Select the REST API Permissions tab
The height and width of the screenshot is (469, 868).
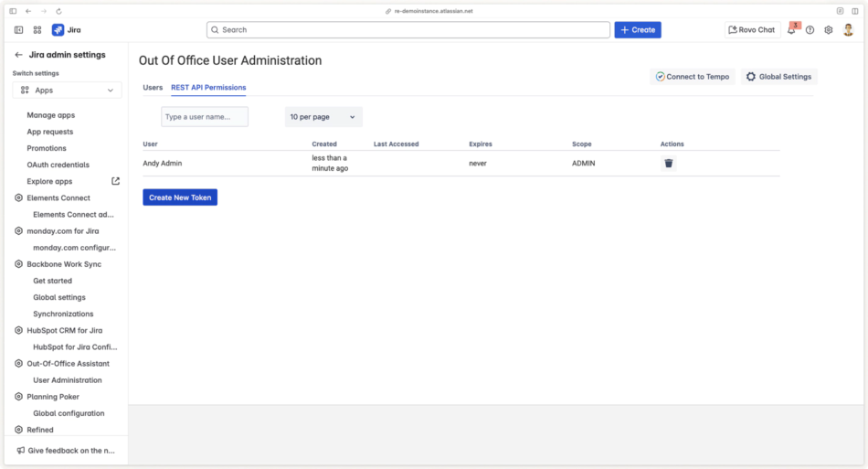(x=208, y=88)
